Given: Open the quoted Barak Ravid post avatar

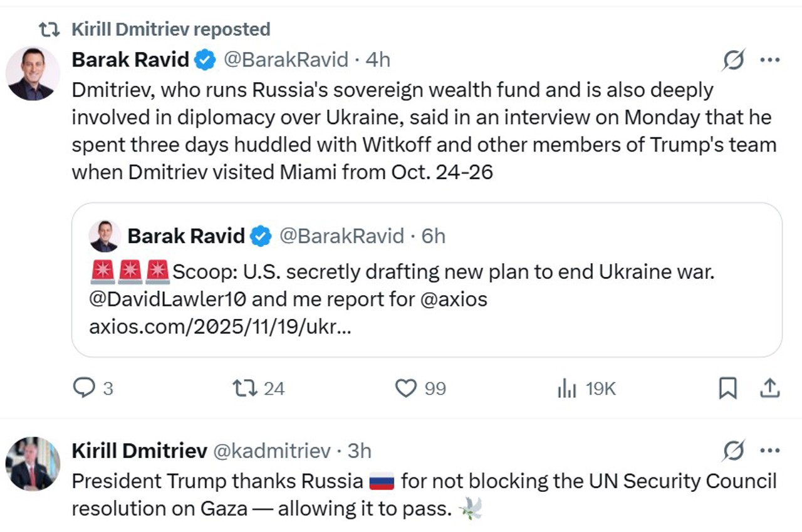Looking at the screenshot, I should click(x=105, y=236).
